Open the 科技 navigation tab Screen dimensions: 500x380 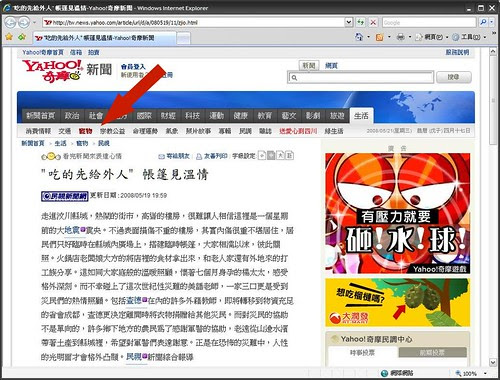[192, 116]
